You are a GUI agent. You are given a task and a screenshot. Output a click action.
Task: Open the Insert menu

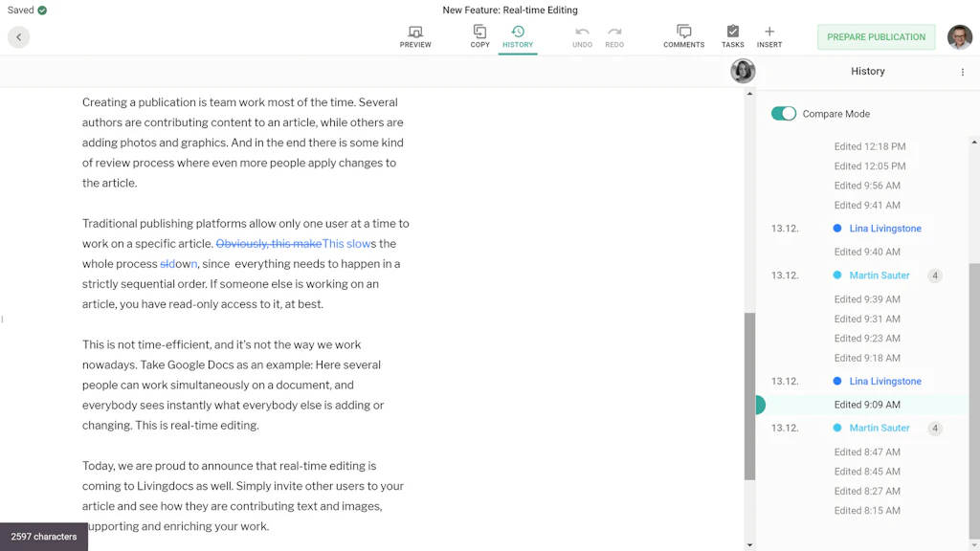coord(769,37)
